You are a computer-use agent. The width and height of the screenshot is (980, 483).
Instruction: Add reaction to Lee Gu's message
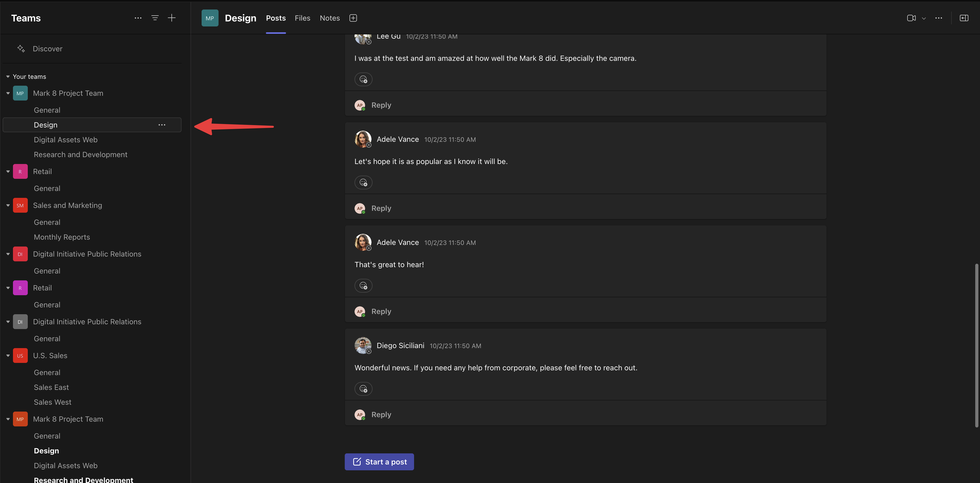point(363,79)
